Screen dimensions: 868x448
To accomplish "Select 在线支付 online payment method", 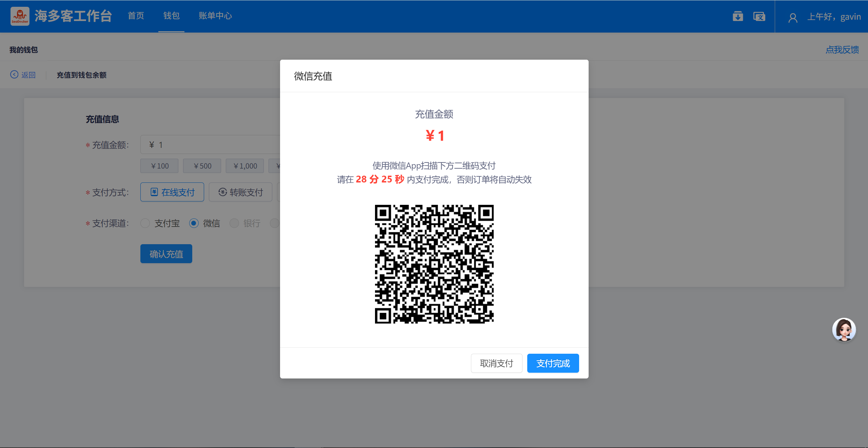I will coord(172,192).
